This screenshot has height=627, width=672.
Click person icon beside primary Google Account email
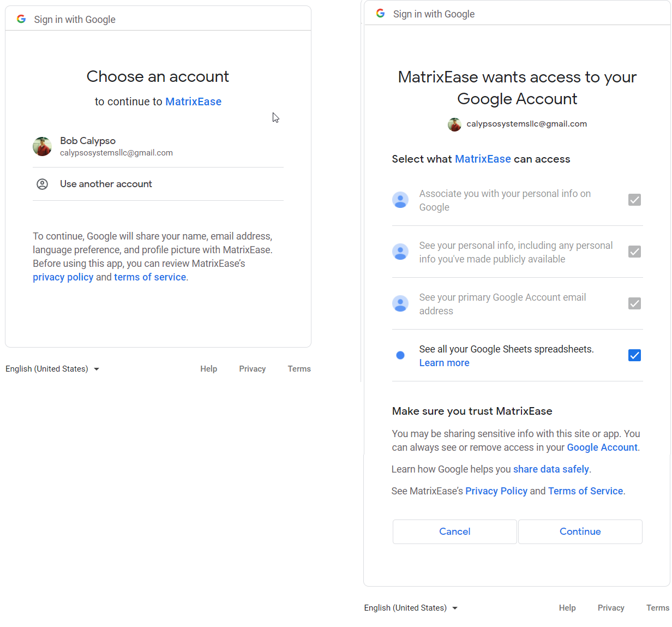pyautogui.click(x=400, y=303)
